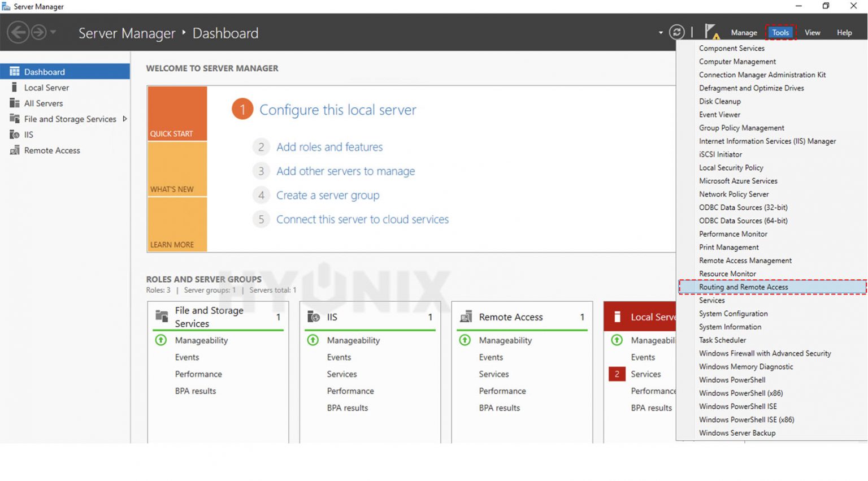Click Add roles and features link

(329, 147)
